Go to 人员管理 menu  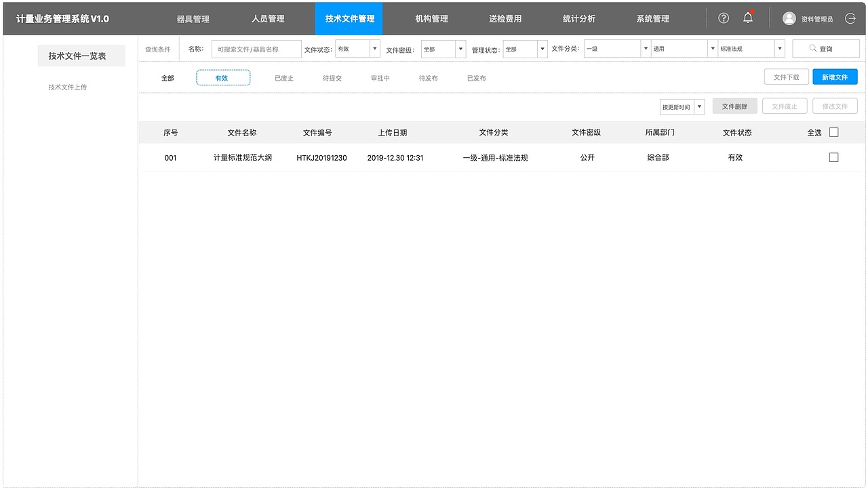[x=268, y=19]
